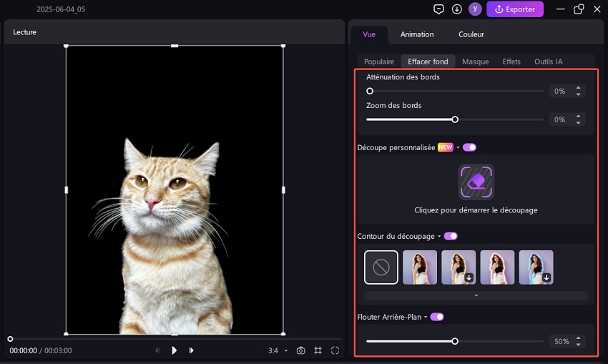Expand the Flouter Arrière-Plan options arrow
608x364 pixels.
(x=426, y=317)
